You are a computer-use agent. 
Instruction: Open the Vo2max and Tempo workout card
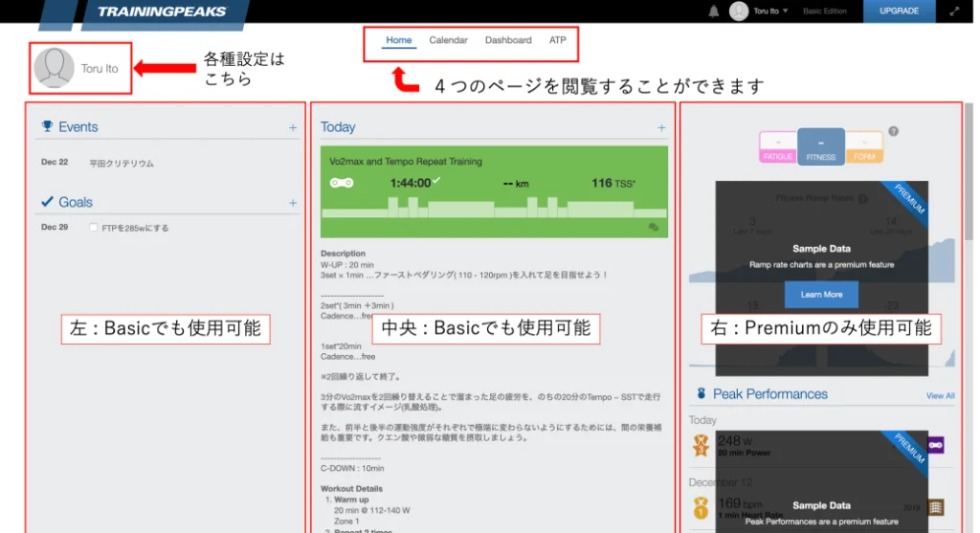(494, 190)
